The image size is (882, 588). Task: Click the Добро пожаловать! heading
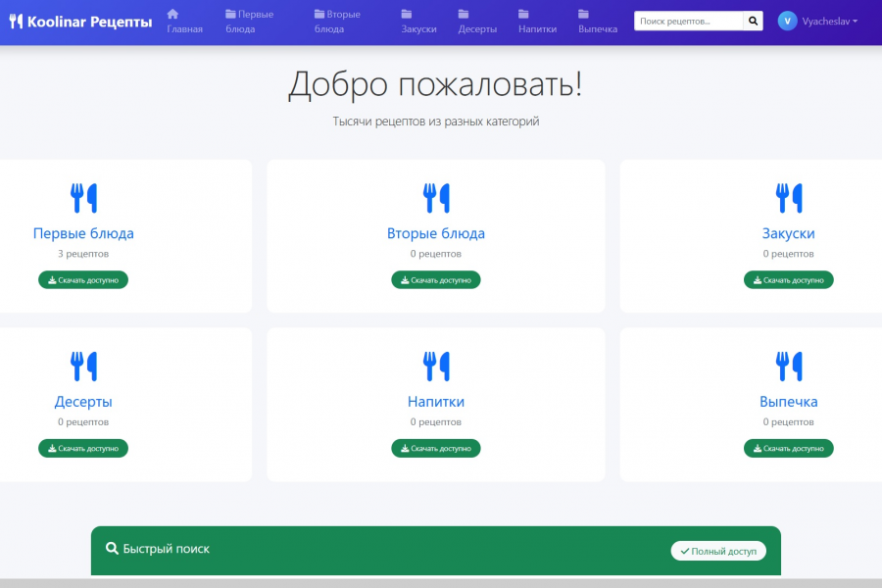435,84
